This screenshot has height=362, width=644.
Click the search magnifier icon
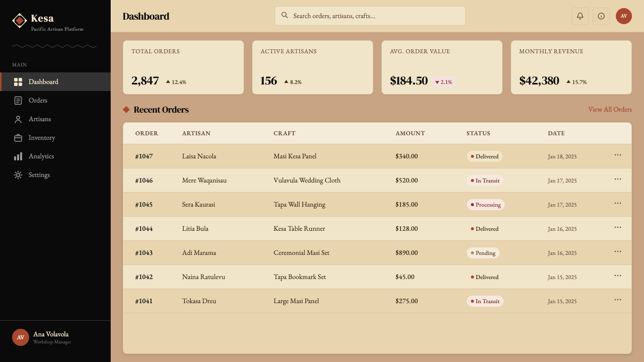[x=285, y=16]
